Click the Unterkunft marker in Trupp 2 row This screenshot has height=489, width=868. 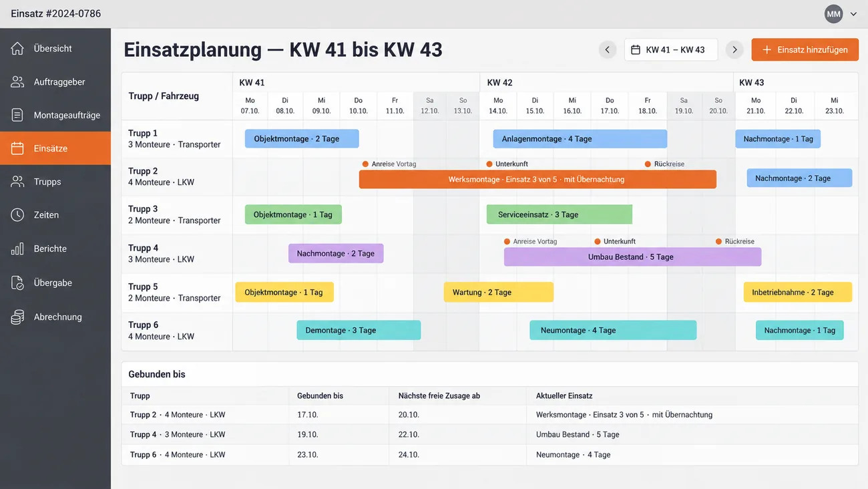click(507, 164)
